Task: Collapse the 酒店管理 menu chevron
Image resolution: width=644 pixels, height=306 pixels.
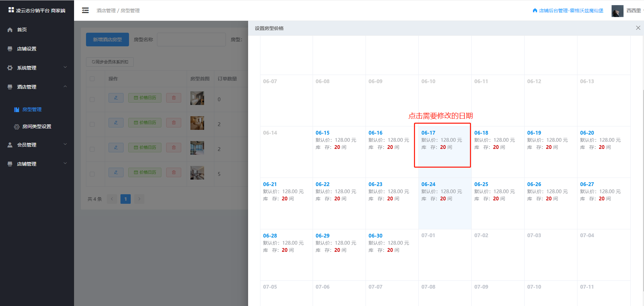Action: pyautogui.click(x=65, y=87)
